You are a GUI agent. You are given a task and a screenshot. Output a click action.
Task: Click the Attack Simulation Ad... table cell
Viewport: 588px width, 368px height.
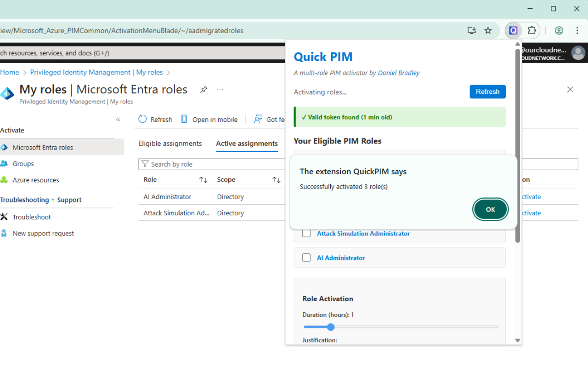tap(176, 213)
